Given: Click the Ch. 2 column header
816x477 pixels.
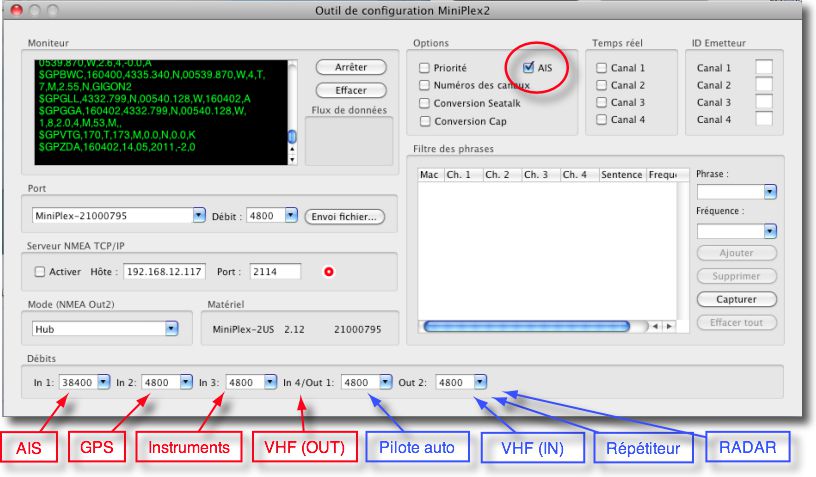Looking at the screenshot, I should (502, 175).
